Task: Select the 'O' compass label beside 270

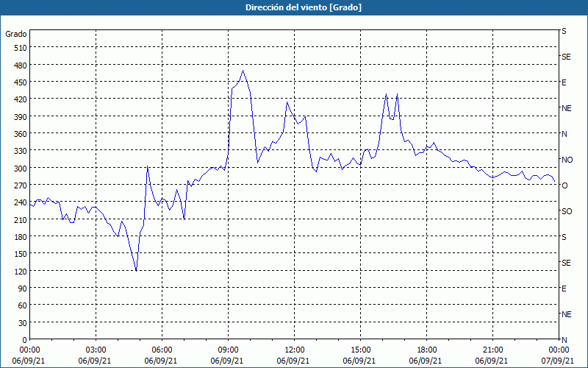Action: 564,185
